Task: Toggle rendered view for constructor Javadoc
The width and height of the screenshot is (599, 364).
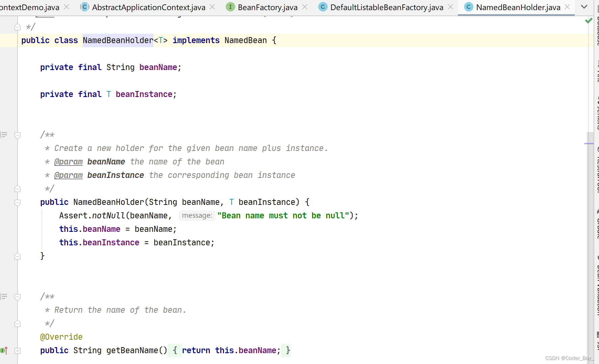Action: point(4,135)
